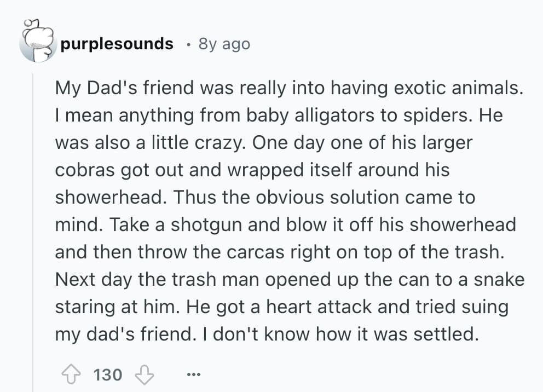Open the purplesounds username profile link

pos(117,44)
